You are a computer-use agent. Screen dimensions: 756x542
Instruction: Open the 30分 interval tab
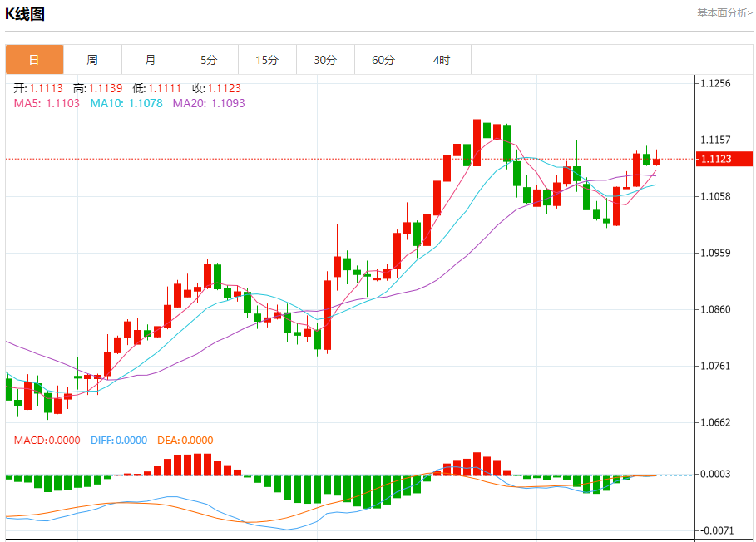click(x=325, y=60)
